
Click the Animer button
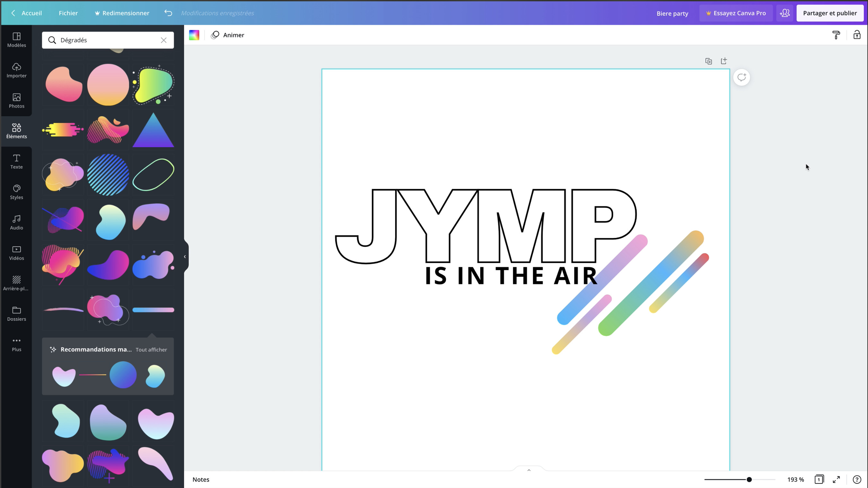(227, 35)
